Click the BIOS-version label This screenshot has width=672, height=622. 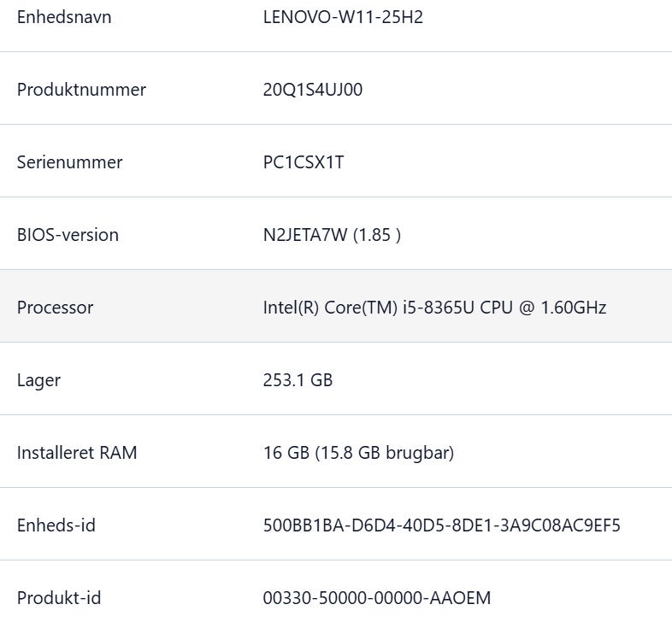pos(68,235)
